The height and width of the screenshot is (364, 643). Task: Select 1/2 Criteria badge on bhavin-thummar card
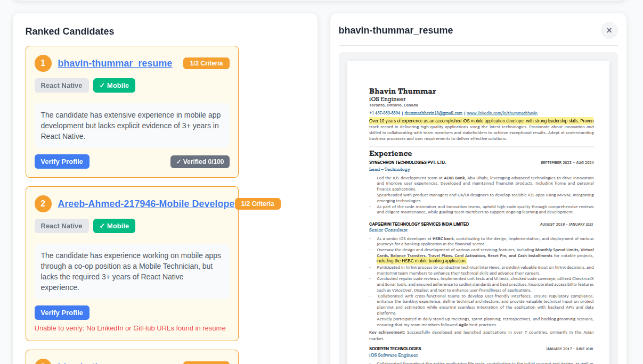pyautogui.click(x=206, y=63)
